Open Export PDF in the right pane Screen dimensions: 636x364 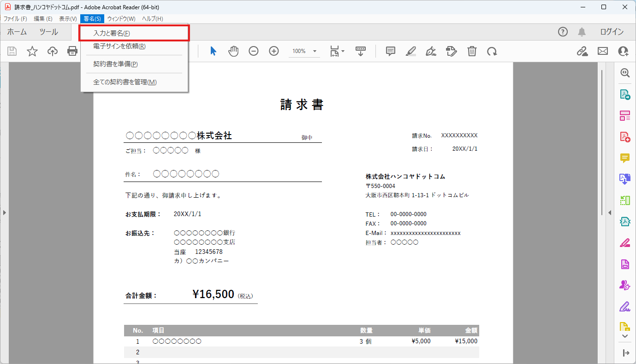click(x=624, y=94)
